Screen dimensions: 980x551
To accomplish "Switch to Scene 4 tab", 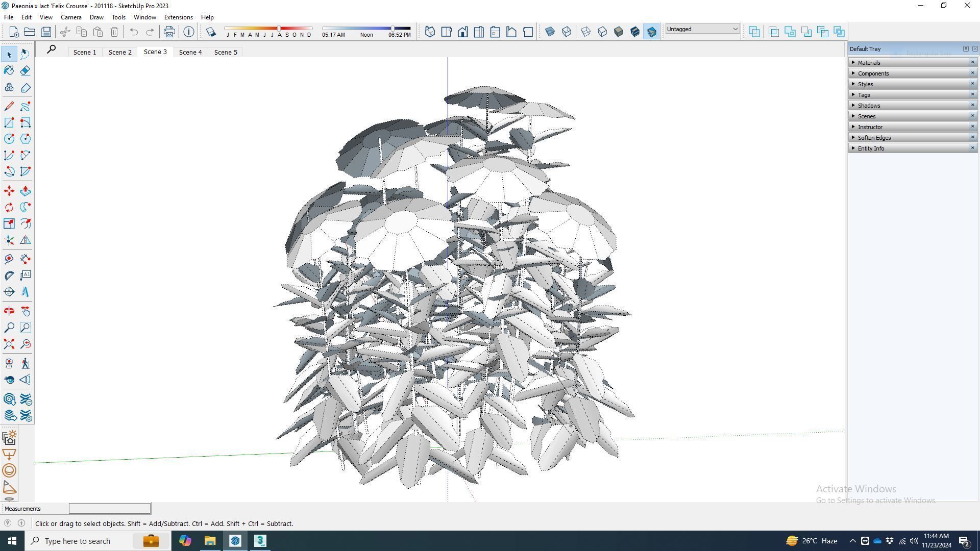I will (x=190, y=52).
